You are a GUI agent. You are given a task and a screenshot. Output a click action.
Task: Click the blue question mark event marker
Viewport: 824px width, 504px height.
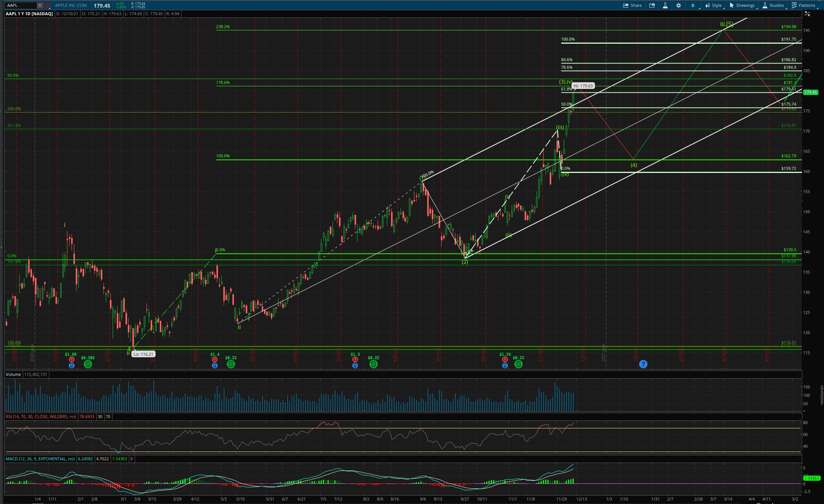pos(643,364)
